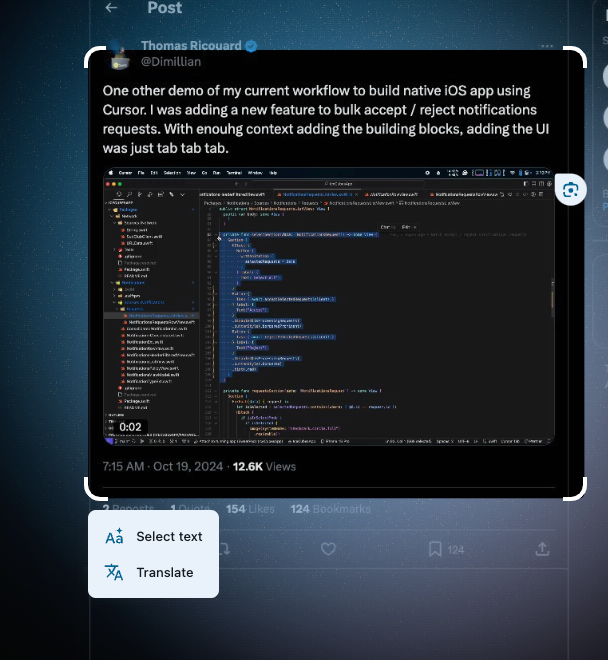Open the @Dimillian handle link
Image resolution: width=608 pixels, height=660 pixels.
[x=171, y=62]
